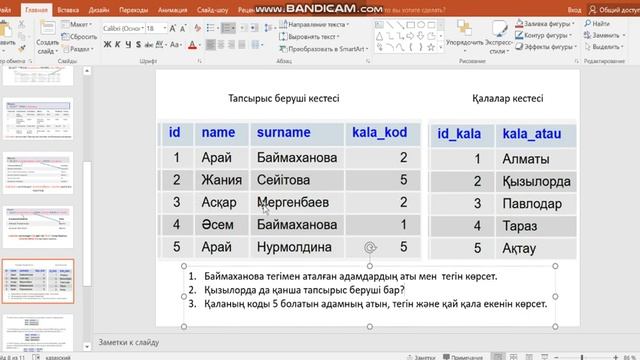Expand Контур фигуры outline dropdown
Image resolution: width=640 pixels, height=360 pixels.
pos(570,36)
